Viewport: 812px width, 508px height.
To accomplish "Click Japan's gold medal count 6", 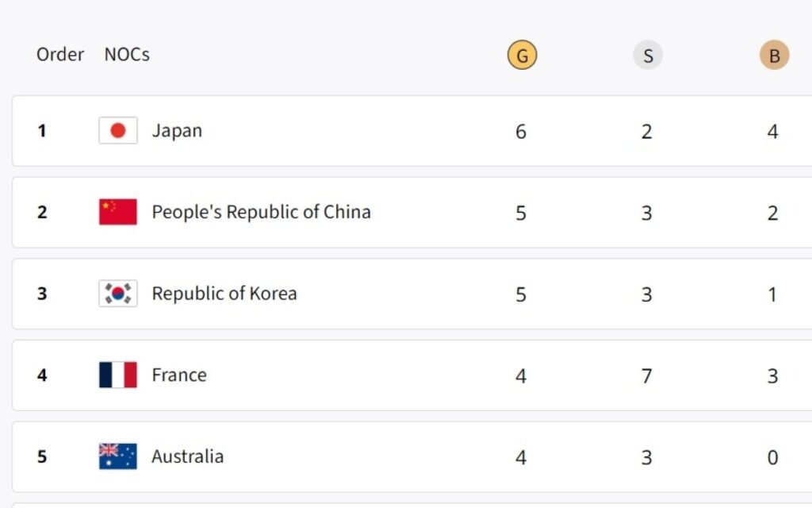I will (521, 132).
